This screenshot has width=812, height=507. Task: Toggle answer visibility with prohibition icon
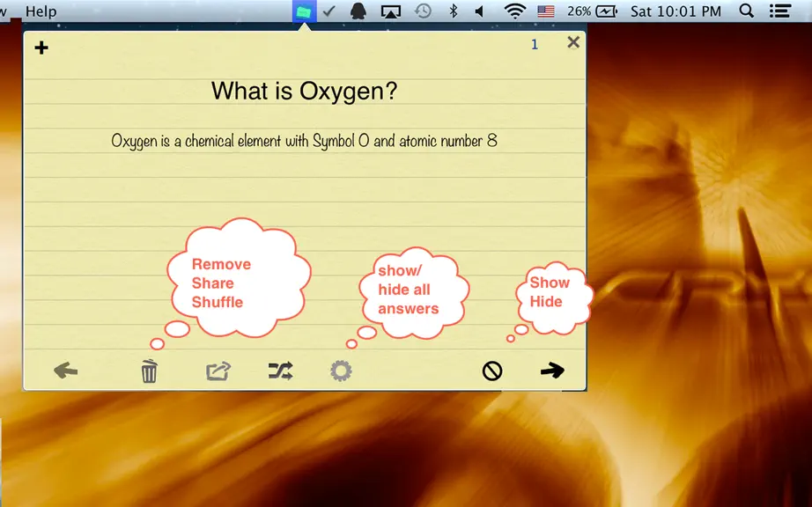point(492,371)
